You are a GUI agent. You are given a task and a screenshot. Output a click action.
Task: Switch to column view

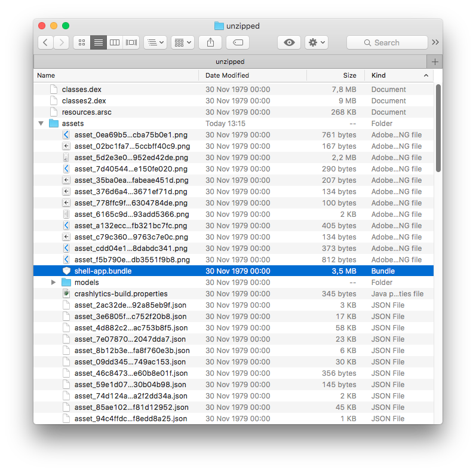115,42
